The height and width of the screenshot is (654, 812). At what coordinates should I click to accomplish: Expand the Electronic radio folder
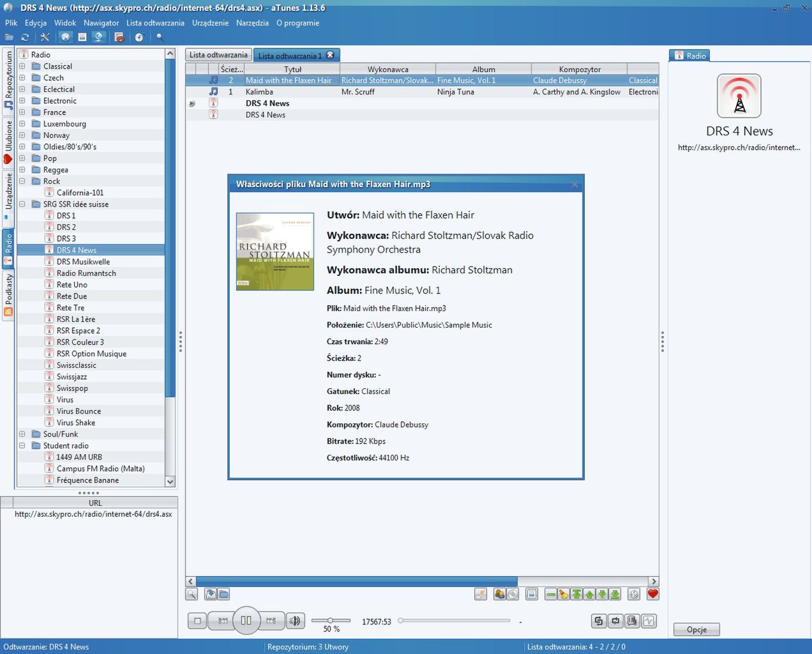[22, 101]
